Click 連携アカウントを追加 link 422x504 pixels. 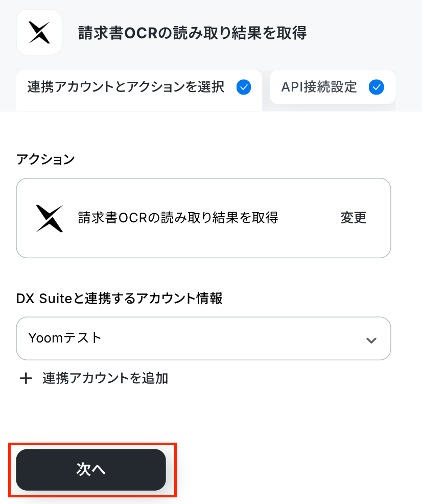pos(105,378)
